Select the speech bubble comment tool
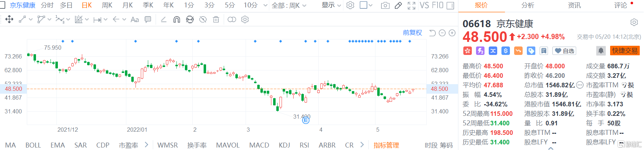This screenshot has height=150, width=644. [x=148, y=19]
